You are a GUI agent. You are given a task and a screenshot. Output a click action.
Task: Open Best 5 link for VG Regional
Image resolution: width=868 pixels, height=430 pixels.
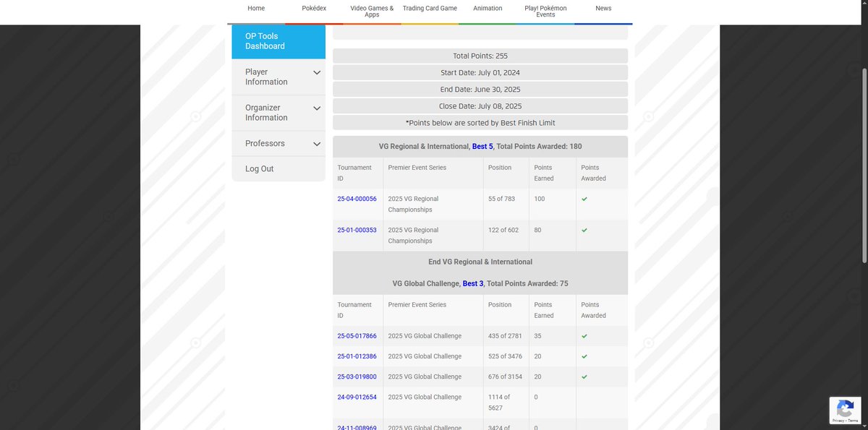(482, 147)
